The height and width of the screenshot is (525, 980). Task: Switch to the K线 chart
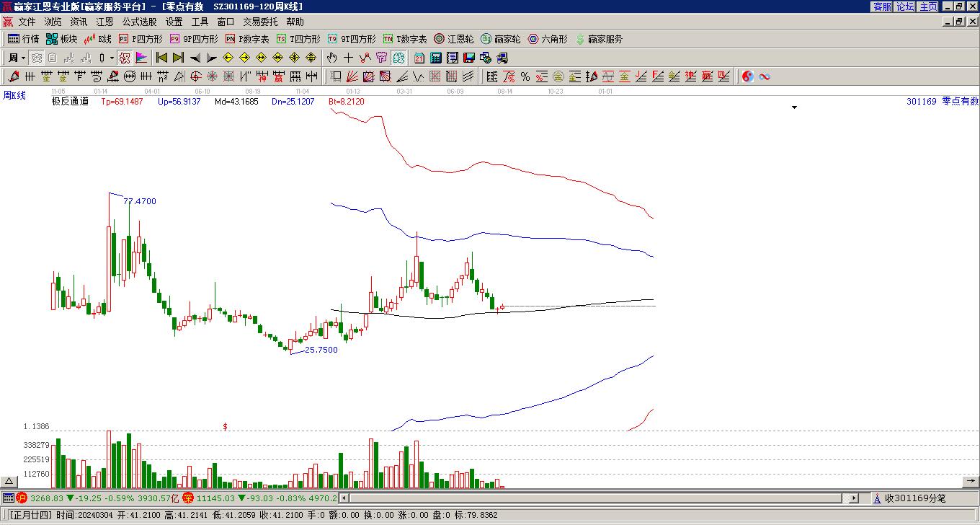(98, 39)
